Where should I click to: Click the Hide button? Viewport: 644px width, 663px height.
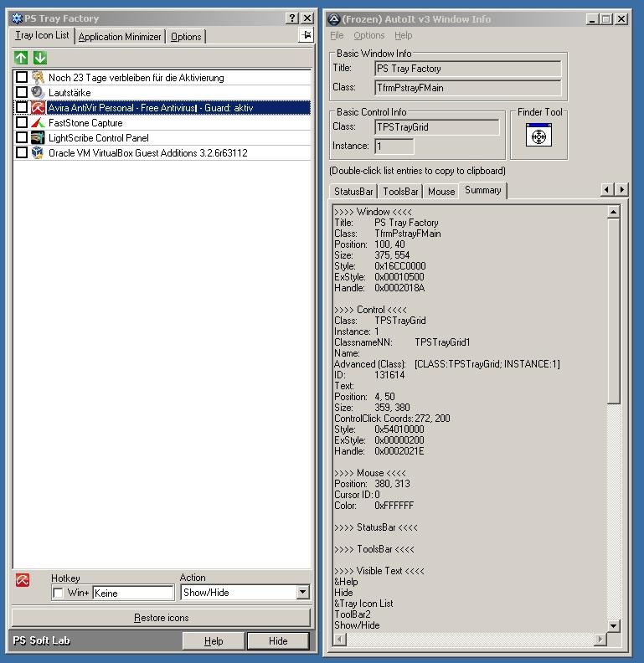(278, 641)
